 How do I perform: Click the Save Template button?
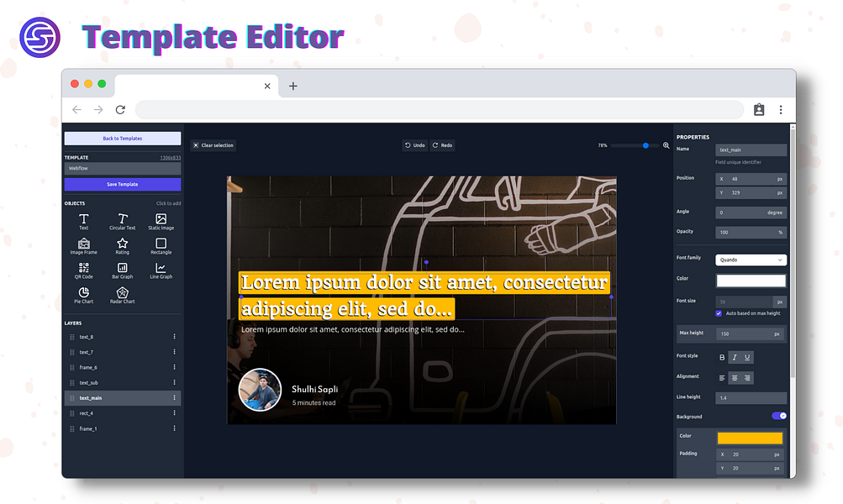point(123,184)
